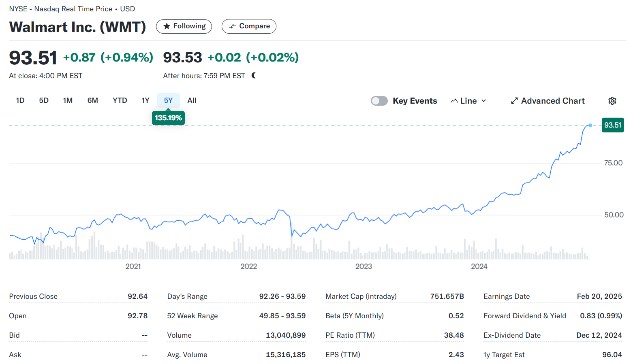
Task: Click the blue endpoint dot on chart line
Action: [x=590, y=125]
